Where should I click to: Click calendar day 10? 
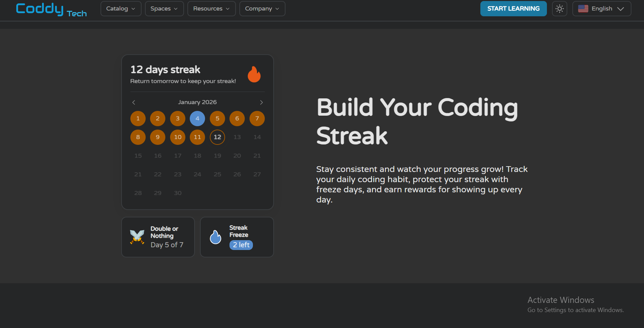tap(178, 137)
